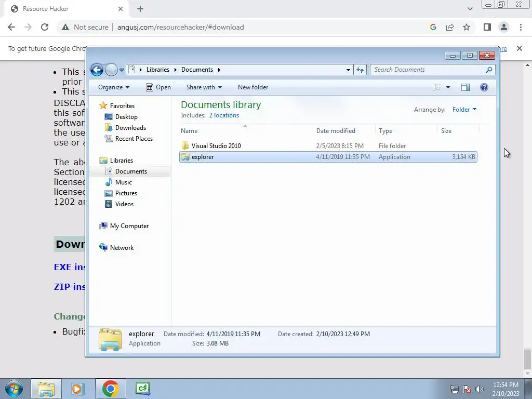Image resolution: width=532 pixels, height=399 pixels.
Task: Click explorer icon in details pane
Action: [110, 339]
